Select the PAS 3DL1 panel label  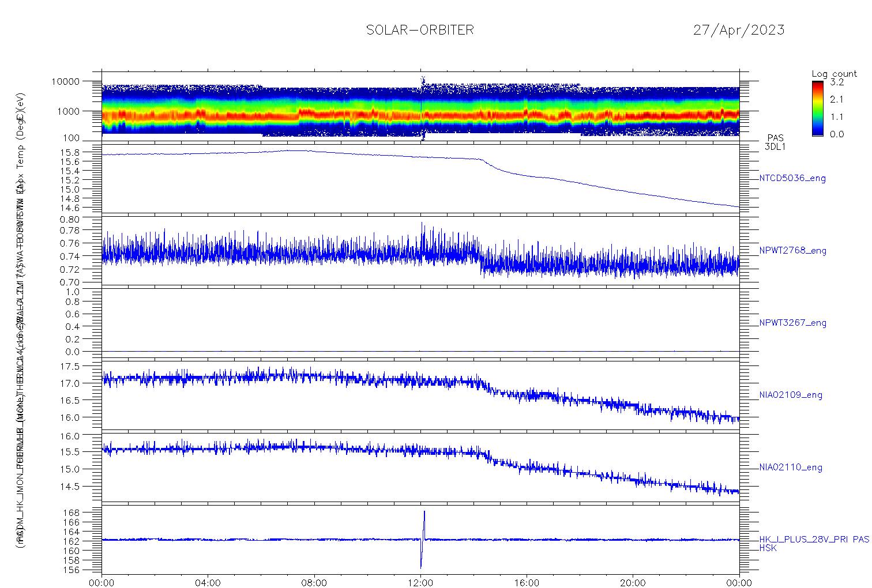(x=775, y=142)
